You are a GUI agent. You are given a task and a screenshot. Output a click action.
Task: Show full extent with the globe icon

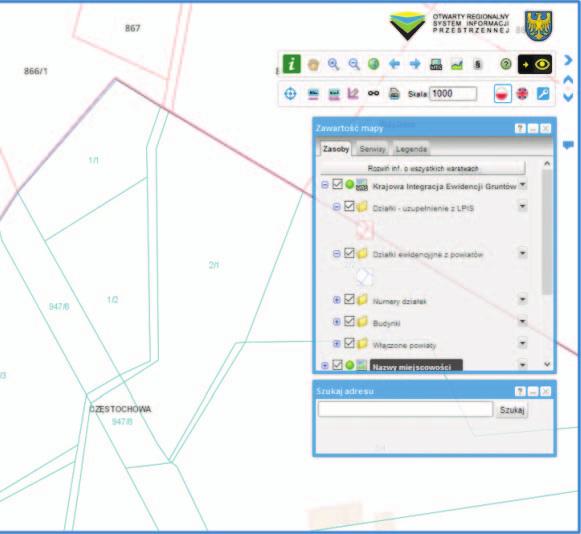coord(374,64)
